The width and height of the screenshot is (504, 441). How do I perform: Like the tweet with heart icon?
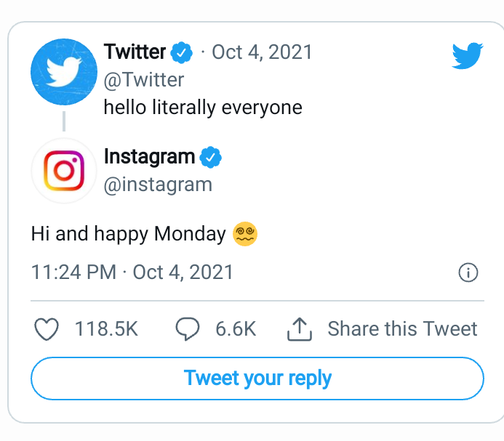point(47,329)
